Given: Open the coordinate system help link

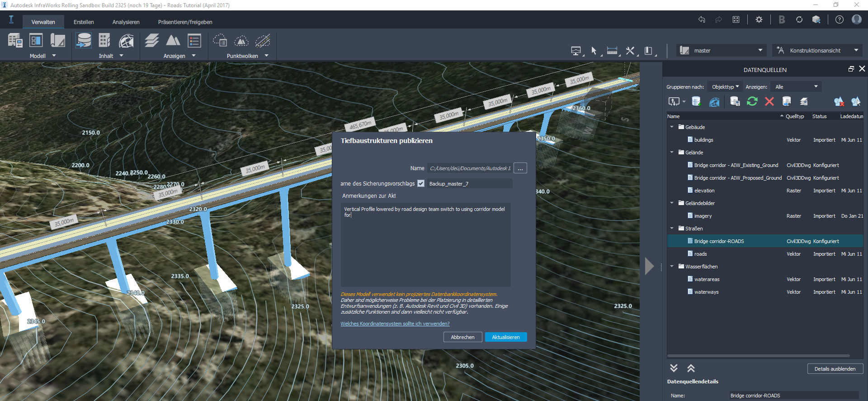Looking at the screenshot, I should 395,324.
